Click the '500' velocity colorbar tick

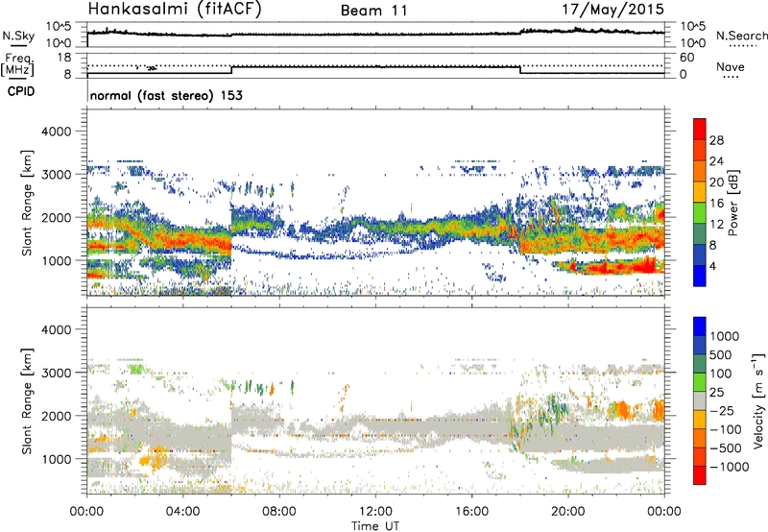click(721, 354)
